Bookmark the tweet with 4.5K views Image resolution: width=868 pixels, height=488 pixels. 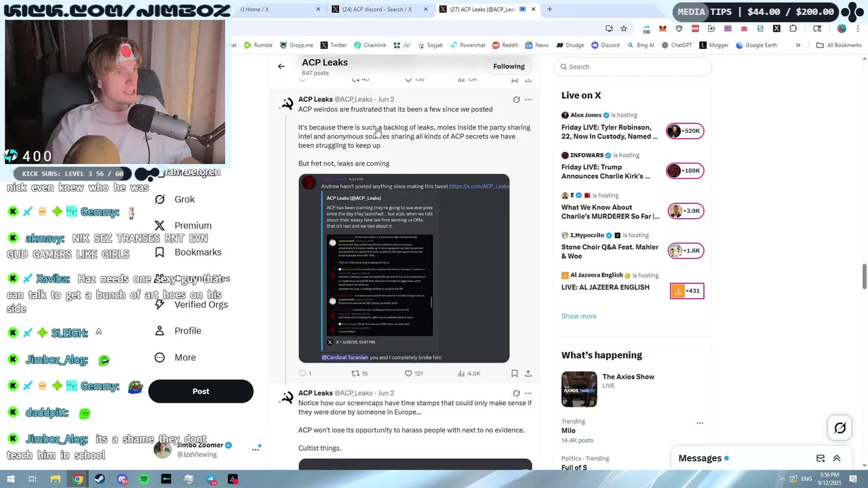pyautogui.click(x=515, y=373)
